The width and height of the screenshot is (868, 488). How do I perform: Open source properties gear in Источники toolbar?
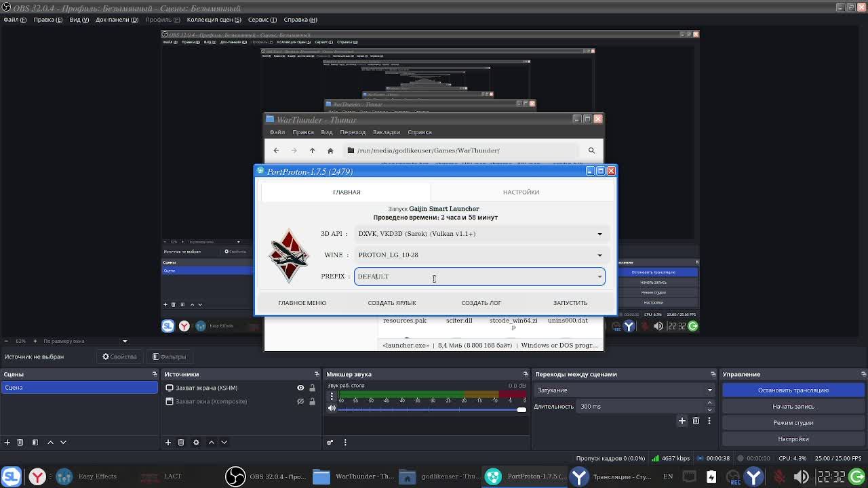pyautogui.click(x=196, y=442)
